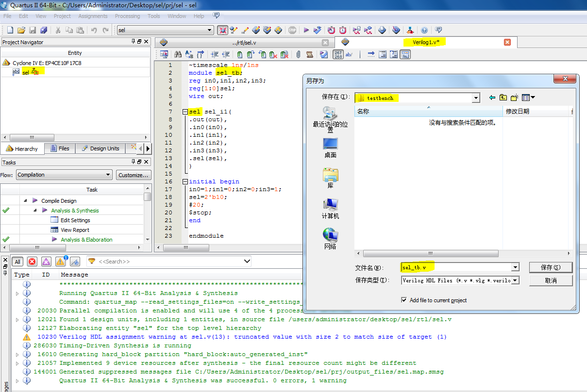
Task: Toggle line numbers display icon (267/268)
Action: pos(338,55)
